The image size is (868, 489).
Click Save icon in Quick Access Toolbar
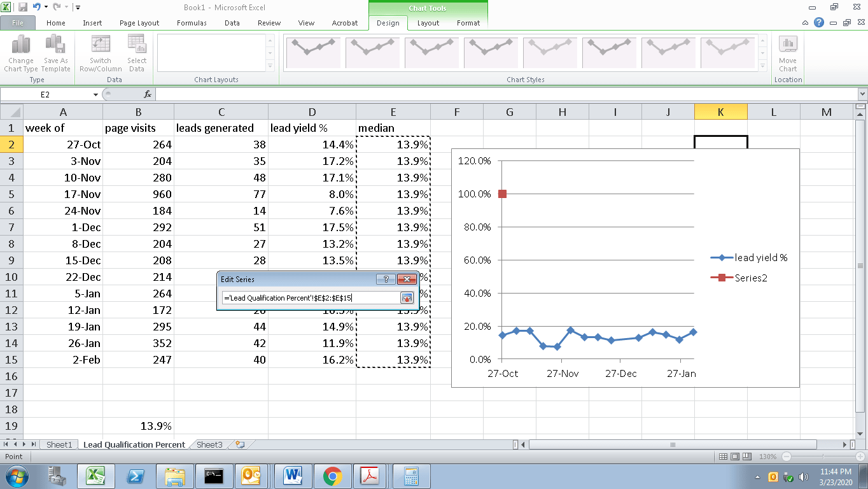tap(23, 7)
